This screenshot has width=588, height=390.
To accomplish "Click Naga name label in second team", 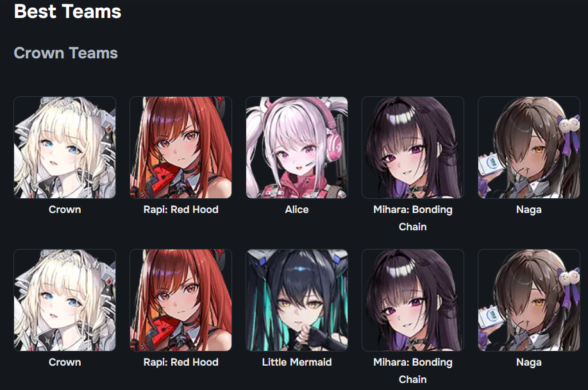I will tap(529, 362).
